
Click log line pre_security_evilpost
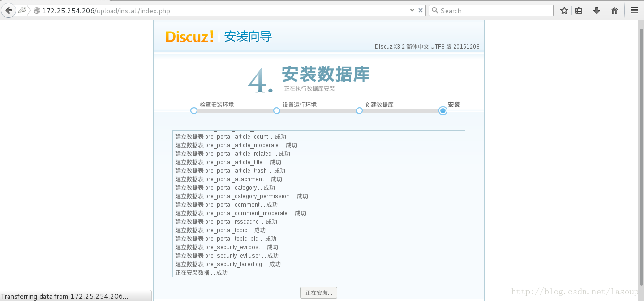pyautogui.click(x=227, y=247)
